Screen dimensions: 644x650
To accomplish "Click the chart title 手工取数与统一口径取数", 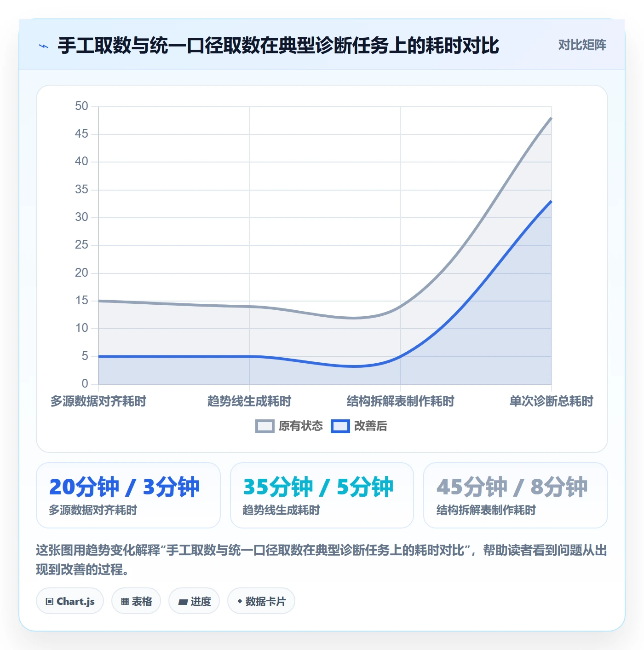I will pos(278,46).
